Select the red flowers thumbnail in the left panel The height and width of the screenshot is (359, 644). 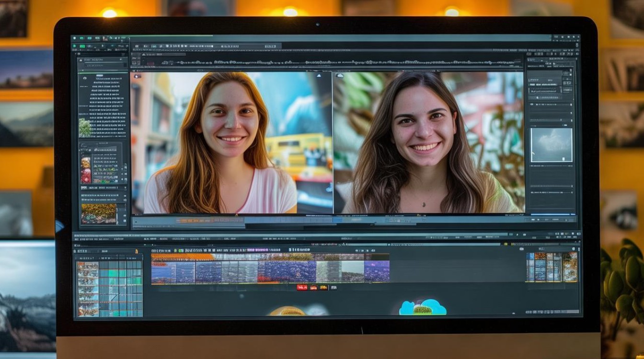[x=86, y=169]
